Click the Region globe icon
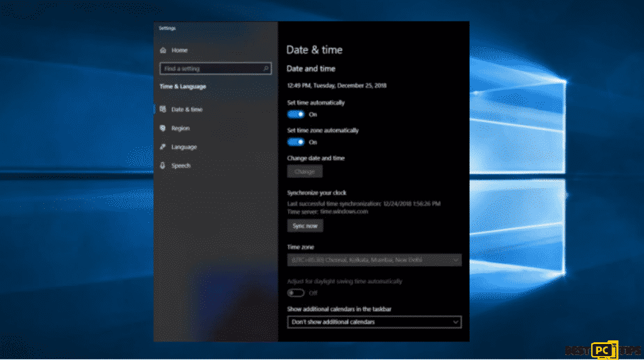The image size is (644, 363). [x=163, y=128]
